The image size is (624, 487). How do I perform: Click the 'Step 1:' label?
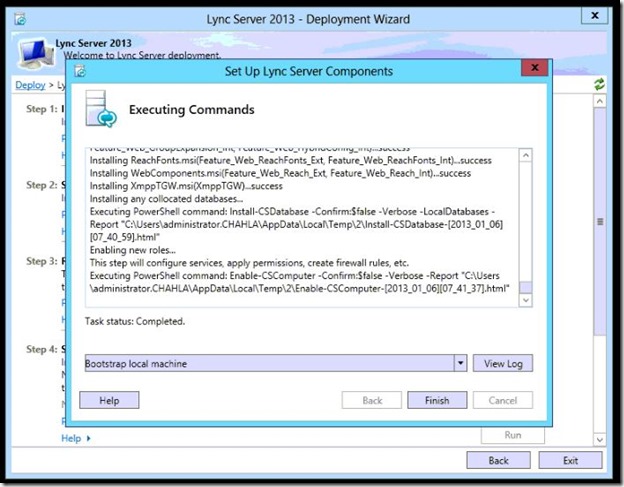coord(42,109)
